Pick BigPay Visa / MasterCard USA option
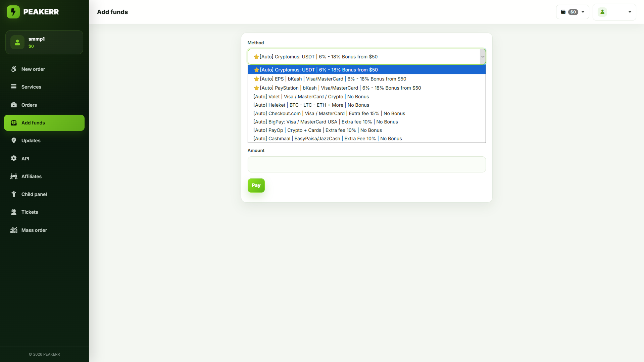644x362 pixels. [x=366, y=122]
